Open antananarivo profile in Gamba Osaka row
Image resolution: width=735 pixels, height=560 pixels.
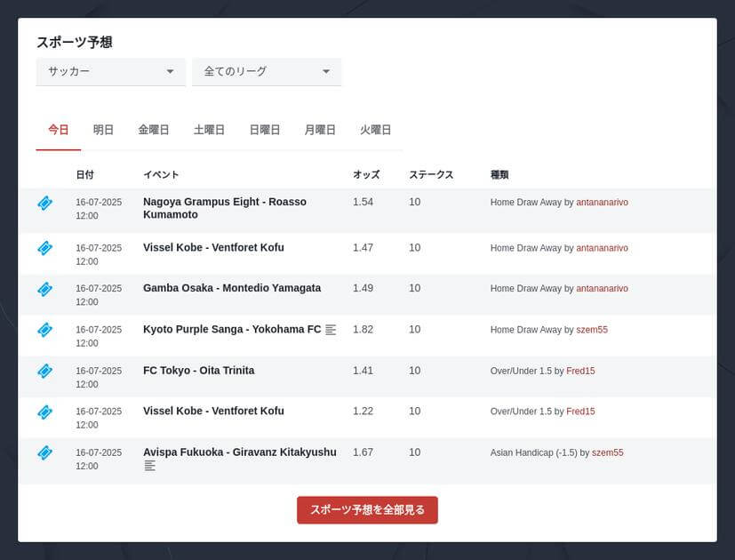(x=602, y=288)
